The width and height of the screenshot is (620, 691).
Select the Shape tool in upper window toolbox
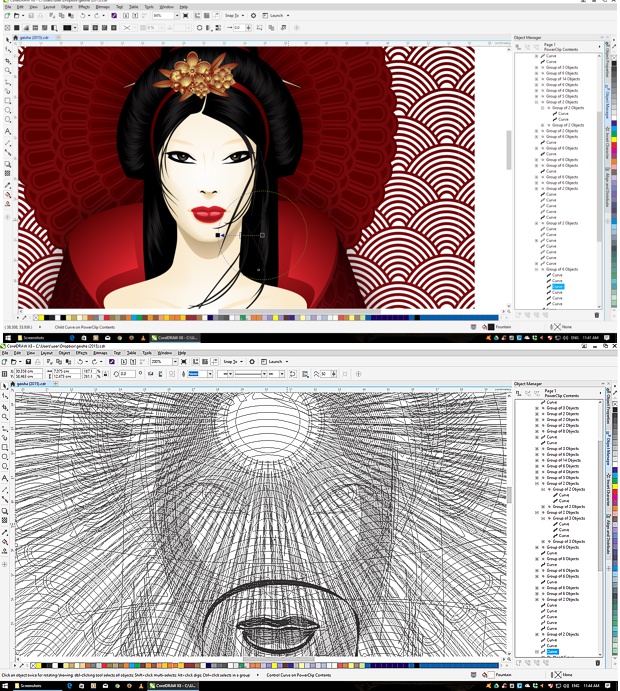(7, 50)
